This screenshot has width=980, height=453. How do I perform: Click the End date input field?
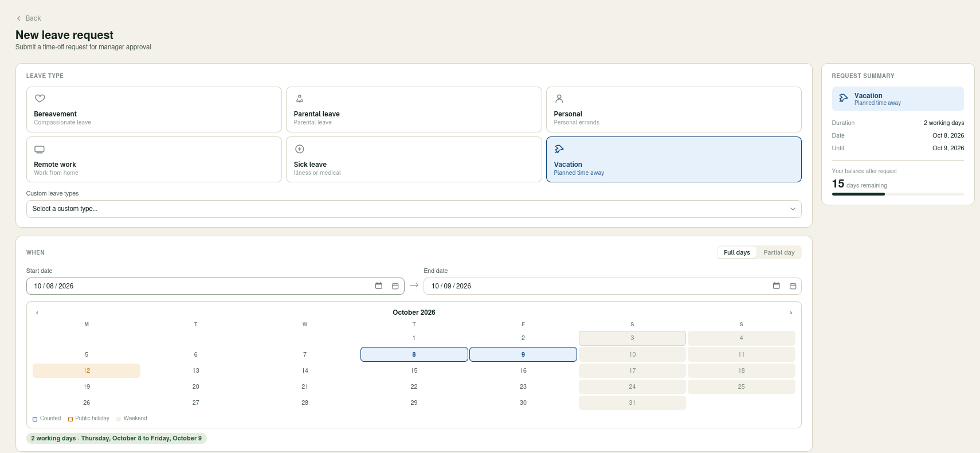pos(613,286)
